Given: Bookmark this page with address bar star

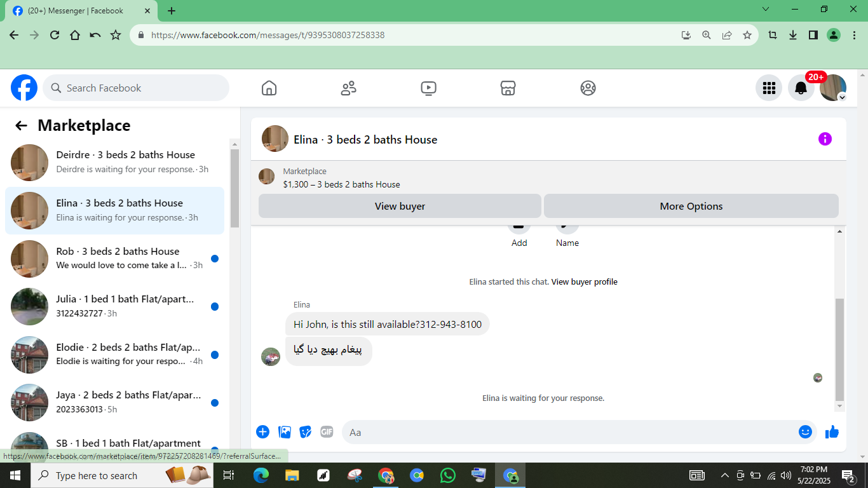Looking at the screenshot, I should [747, 35].
